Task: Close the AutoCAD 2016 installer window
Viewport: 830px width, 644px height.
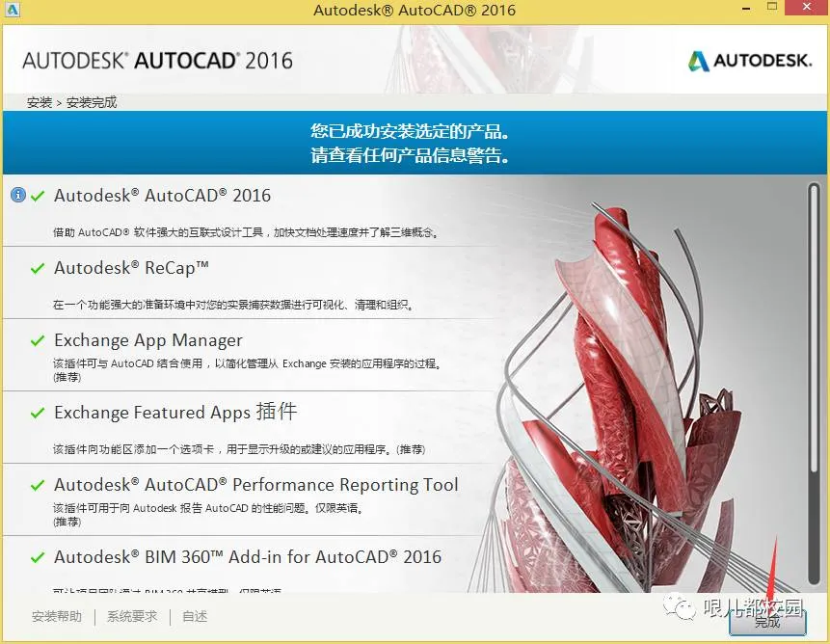Action: click(807, 7)
